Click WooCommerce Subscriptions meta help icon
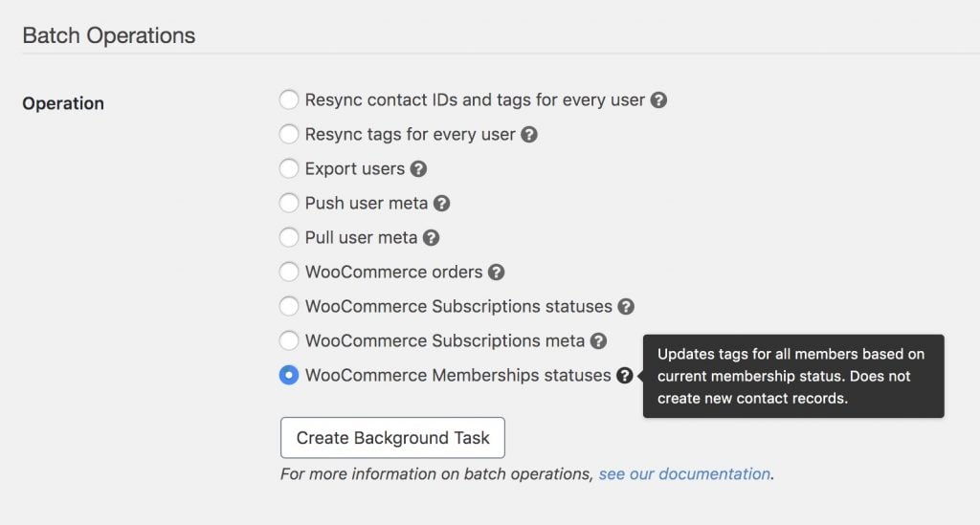The width and height of the screenshot is (980, 525). 599,340
